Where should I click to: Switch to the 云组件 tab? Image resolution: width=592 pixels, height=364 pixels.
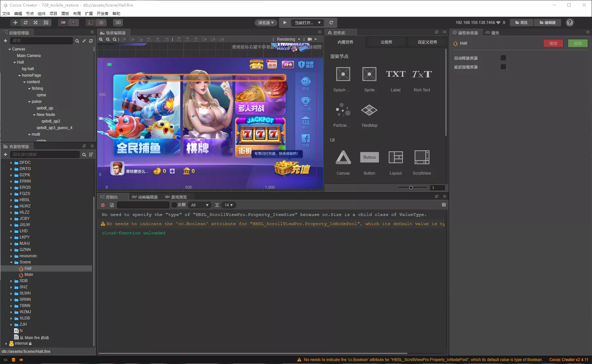[x=386, y=42]
